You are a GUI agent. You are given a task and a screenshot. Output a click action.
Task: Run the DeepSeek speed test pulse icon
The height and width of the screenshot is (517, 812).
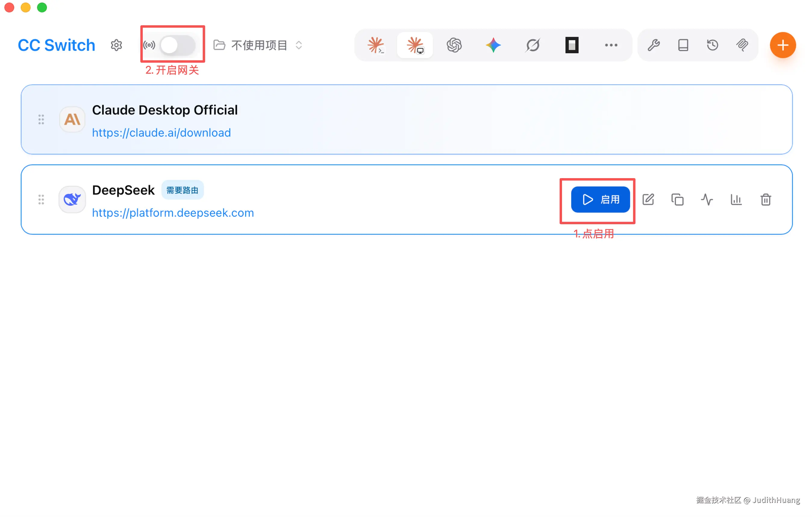(x=707, y=200)
